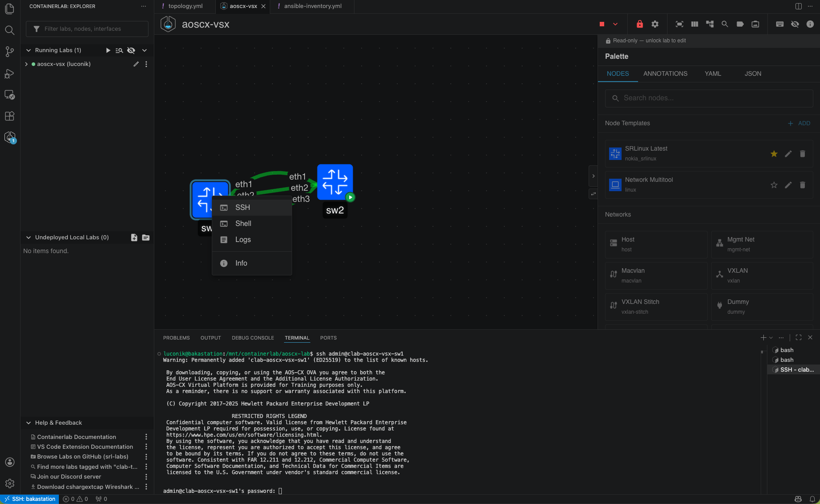This screenshot has width=820, height=504.
Task: Focus the Search nodes field
Action: click(x=709, y=98)
